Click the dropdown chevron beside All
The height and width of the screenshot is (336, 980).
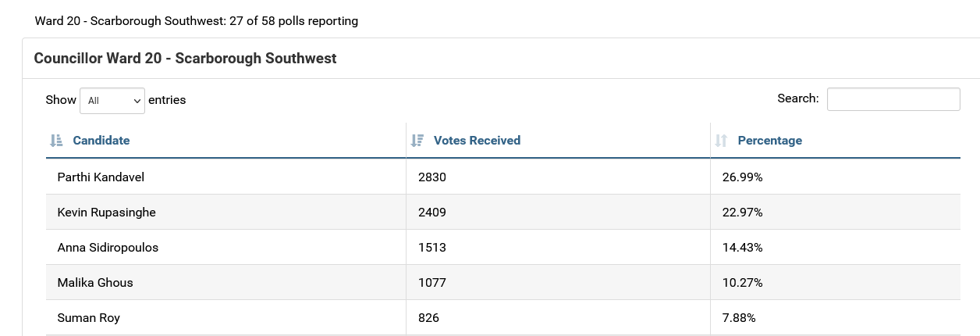click(x=138, y=101)
